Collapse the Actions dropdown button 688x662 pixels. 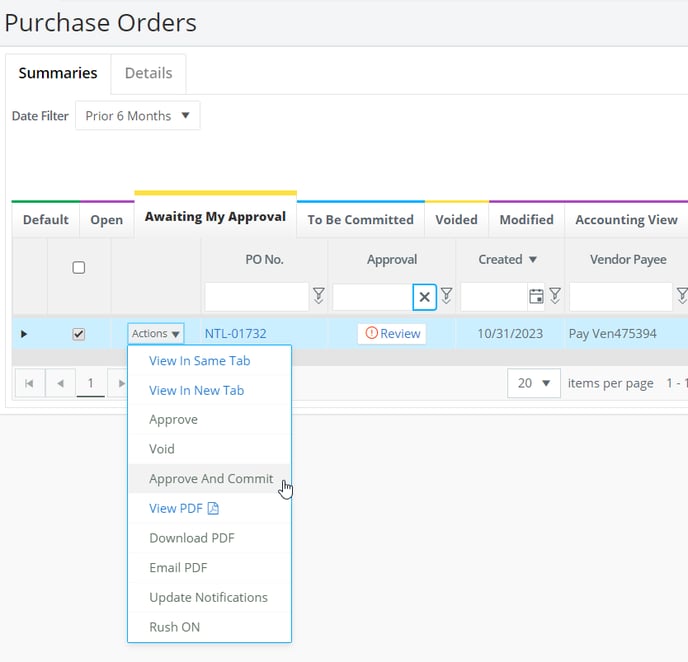pos(156,334)
